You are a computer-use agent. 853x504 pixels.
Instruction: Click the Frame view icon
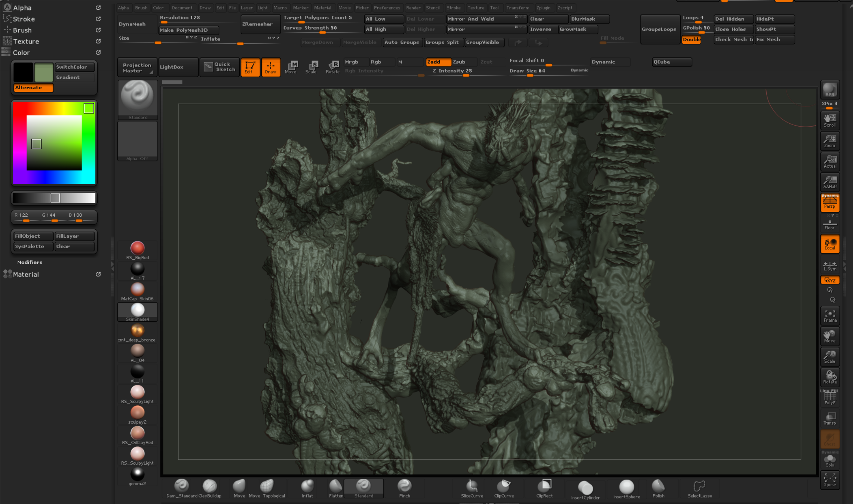click(x=829, y=315)
